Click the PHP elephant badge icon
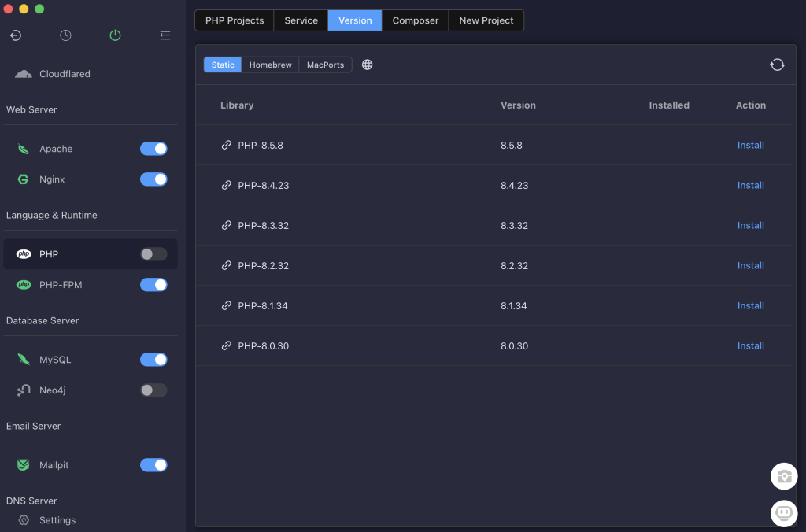The image size is (806, 532). pyautogui.click(x=24, y=254)
